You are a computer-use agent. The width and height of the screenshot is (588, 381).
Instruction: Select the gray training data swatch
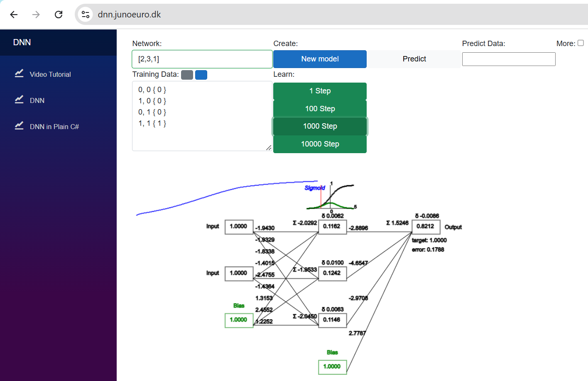tap(187, 75)
